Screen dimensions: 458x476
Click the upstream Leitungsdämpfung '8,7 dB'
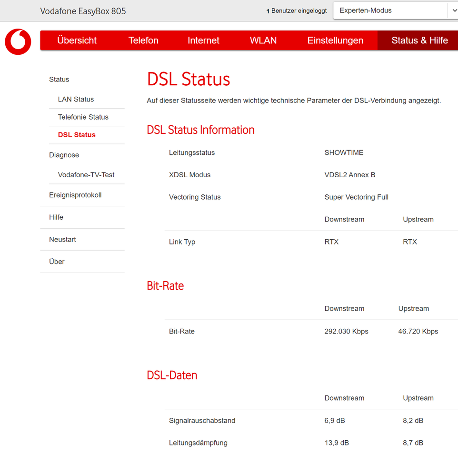point(413,443)
